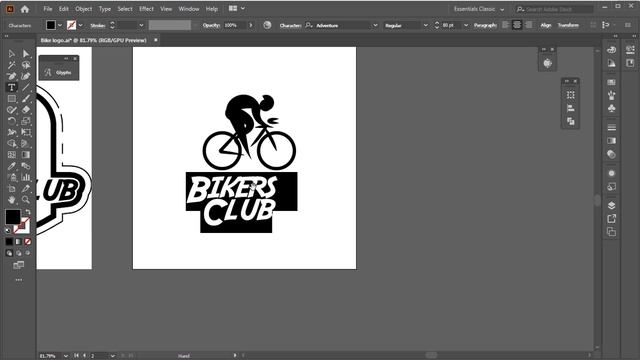Image resolution: width=640 pixels, height=360 pixels.
Task: Enable Draw Normal mode
Action: (9, 253)
